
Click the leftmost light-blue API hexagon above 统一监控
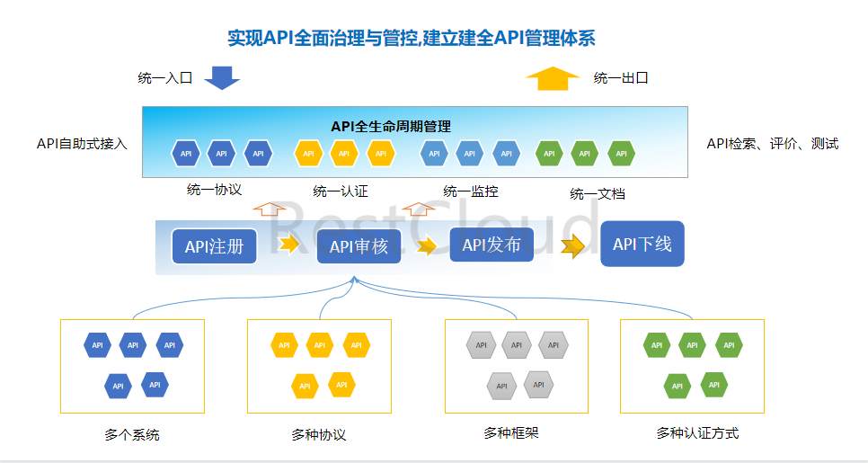(435, 154)
